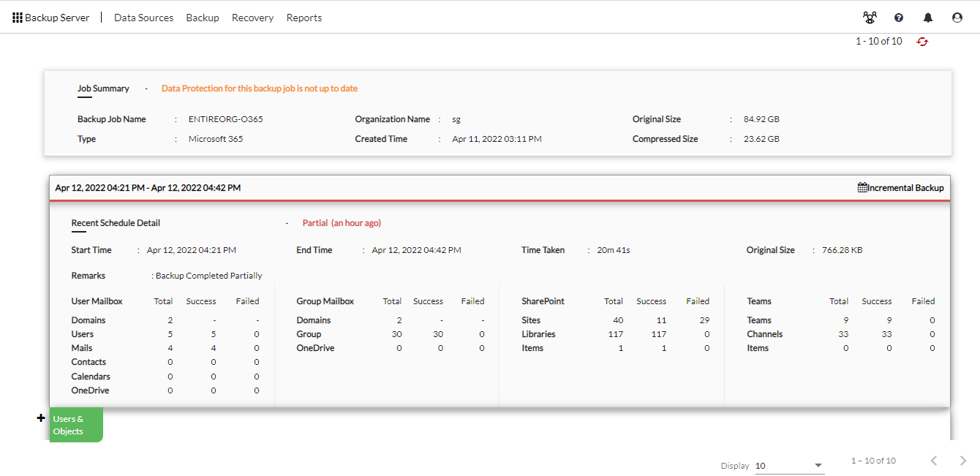
Task: Open the Users & Objects green tab
Action: pos(76,425)
